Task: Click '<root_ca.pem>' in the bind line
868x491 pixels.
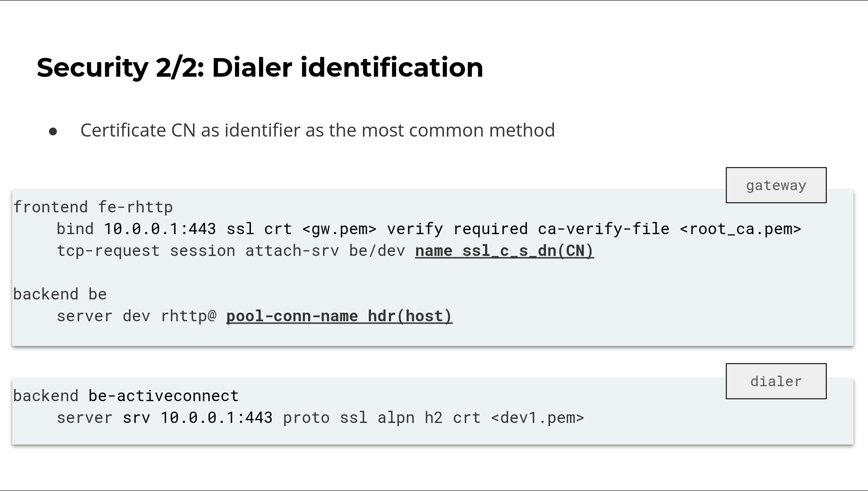Action: 740,229
